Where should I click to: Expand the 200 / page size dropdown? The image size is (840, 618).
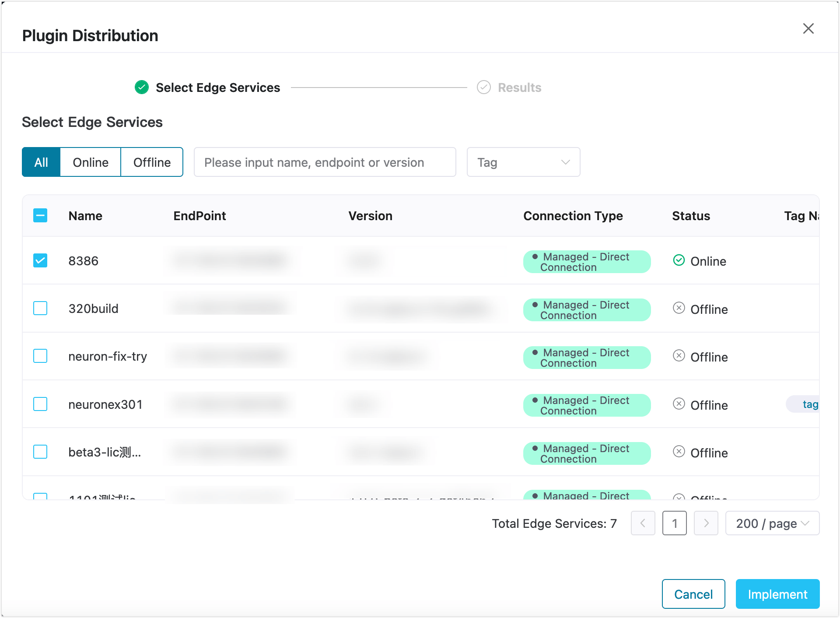[772, 523]
